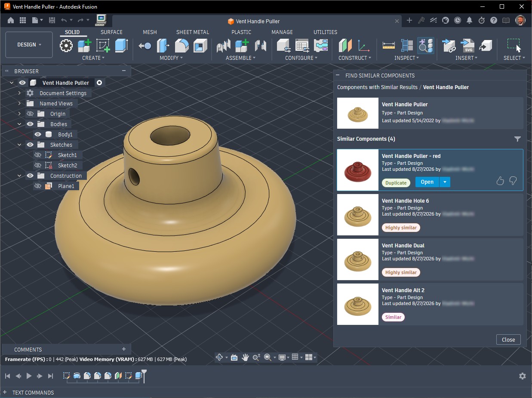Select the Extrude tool
This screenshot has height=398, width=532.
(121, 45)
